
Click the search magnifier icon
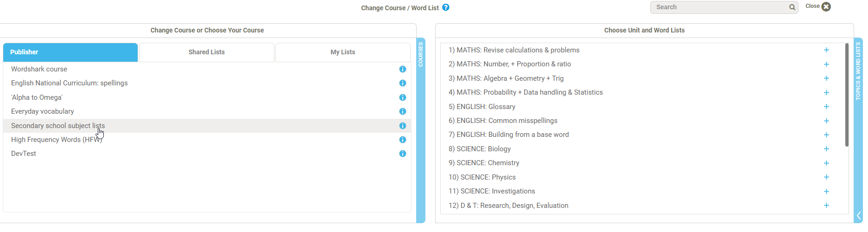pos(792,7)
